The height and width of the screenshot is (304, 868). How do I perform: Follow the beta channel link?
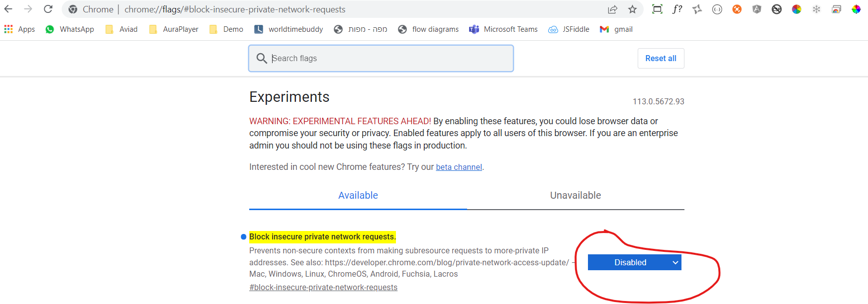point(459,167)
